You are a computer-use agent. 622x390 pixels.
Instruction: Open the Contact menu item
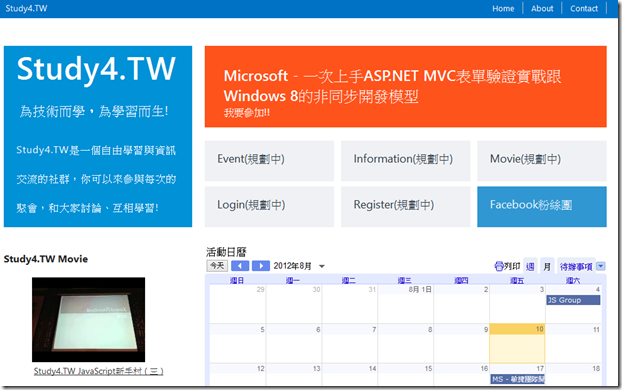[x=584, y=8]
